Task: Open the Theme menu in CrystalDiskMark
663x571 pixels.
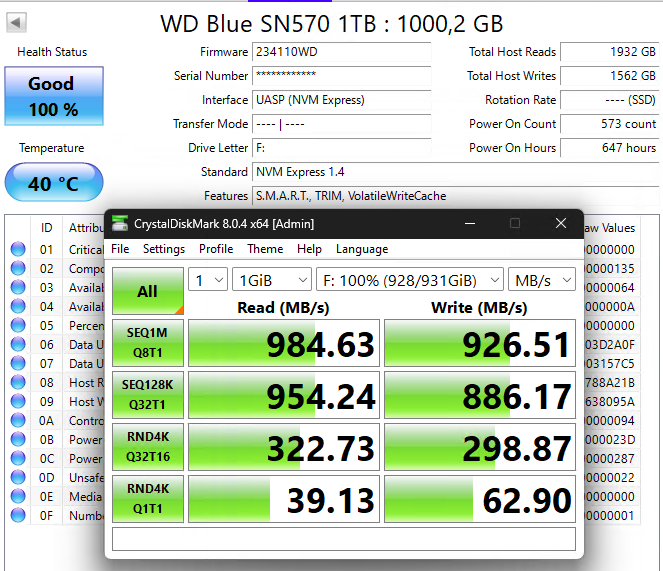Action: 265,249
